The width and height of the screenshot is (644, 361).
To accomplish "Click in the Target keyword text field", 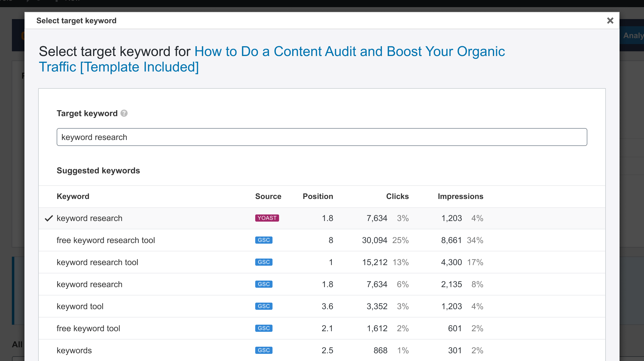I will [x=321, y=137].
